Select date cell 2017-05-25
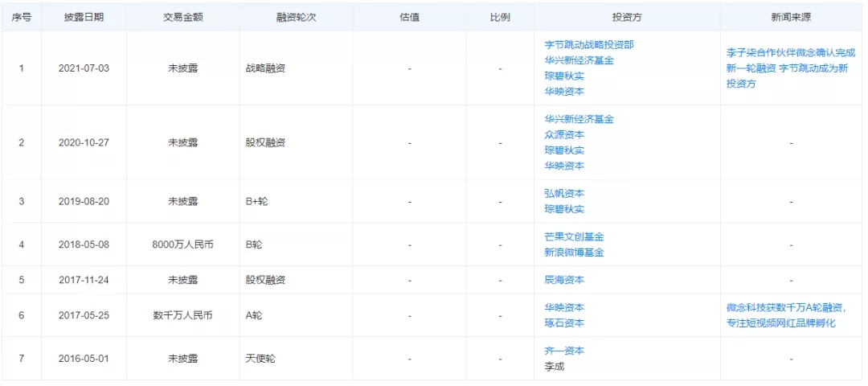Screen dimensions: 868x386 coord(84,315)
